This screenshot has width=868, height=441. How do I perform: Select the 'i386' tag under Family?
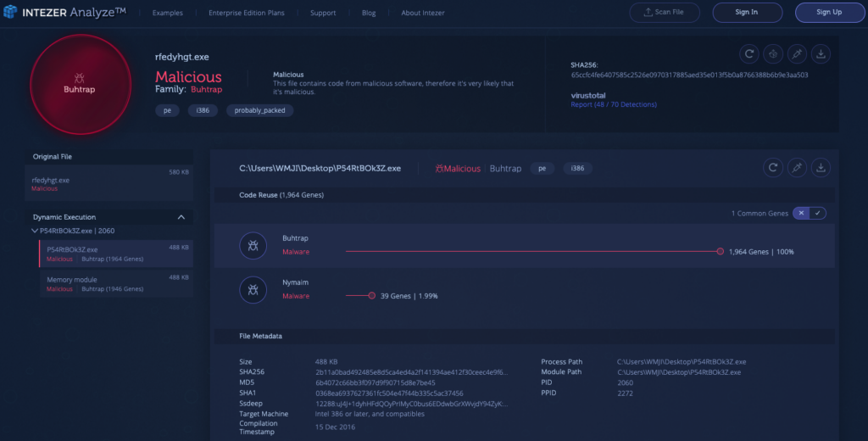(203, 110)
